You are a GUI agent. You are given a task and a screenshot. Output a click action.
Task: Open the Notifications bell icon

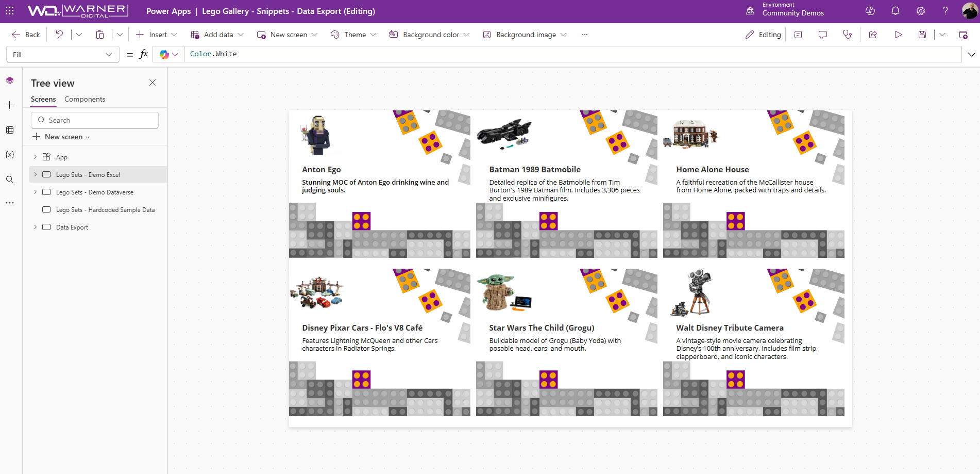point(895,11)
